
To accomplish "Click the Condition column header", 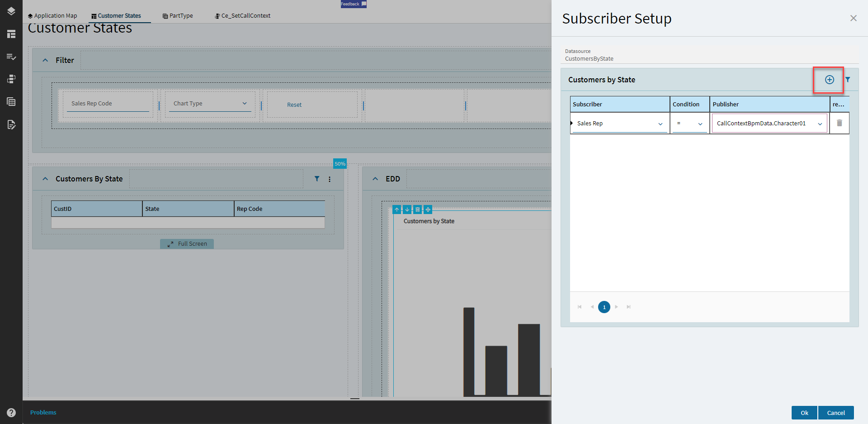I will (690, 104).
